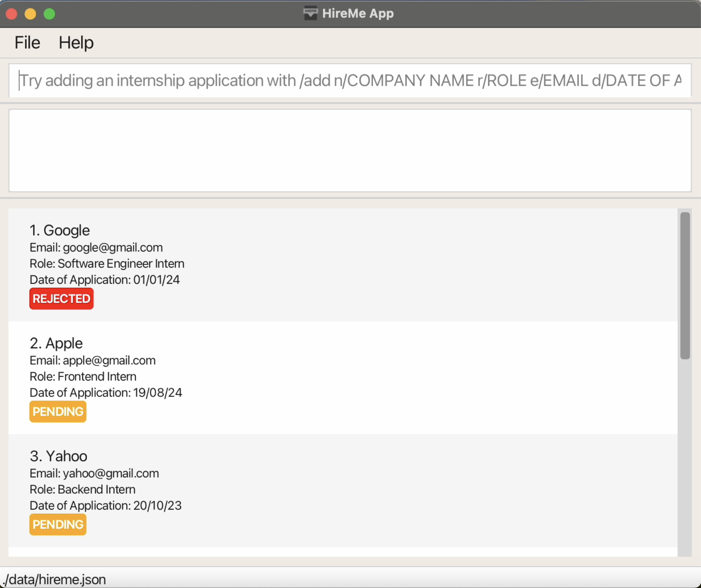Image resolution: width=701 pixels, height=588 pixels.
Task: Click the command input field
Action: click(350, 80)
